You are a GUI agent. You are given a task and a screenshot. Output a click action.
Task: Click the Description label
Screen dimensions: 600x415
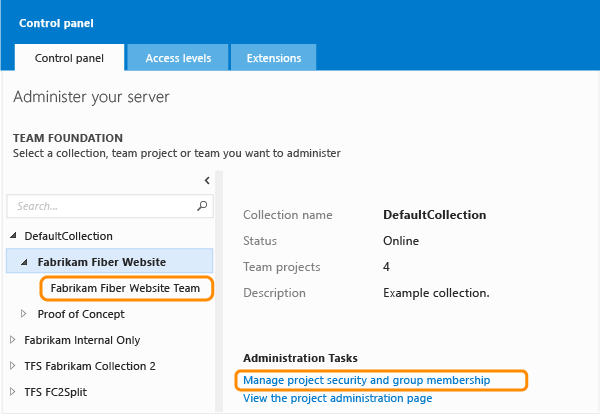tap(274, 293)
